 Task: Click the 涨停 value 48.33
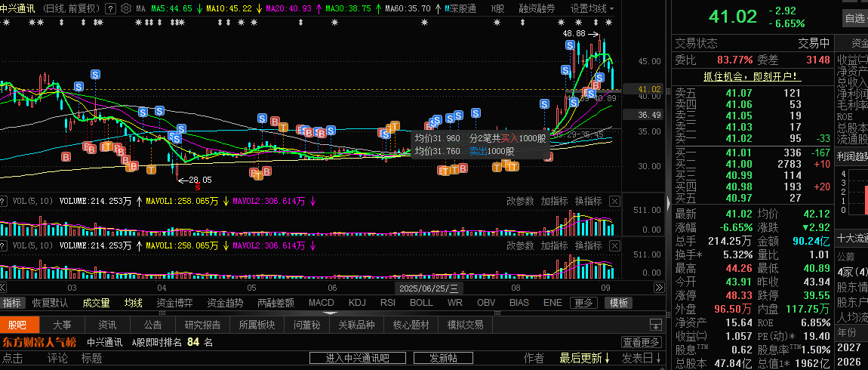click(x=738, y=295)
